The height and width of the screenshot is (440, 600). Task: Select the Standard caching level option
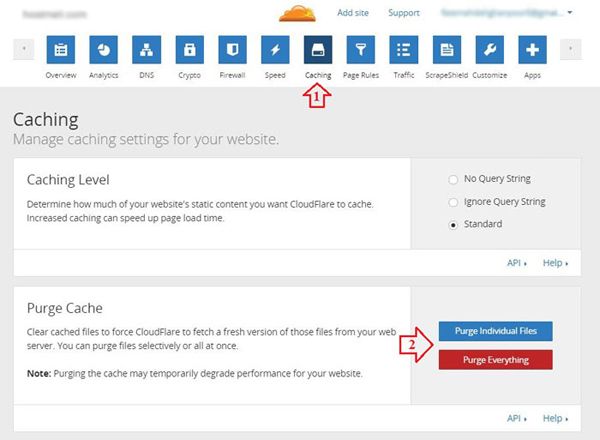point(453,225)
